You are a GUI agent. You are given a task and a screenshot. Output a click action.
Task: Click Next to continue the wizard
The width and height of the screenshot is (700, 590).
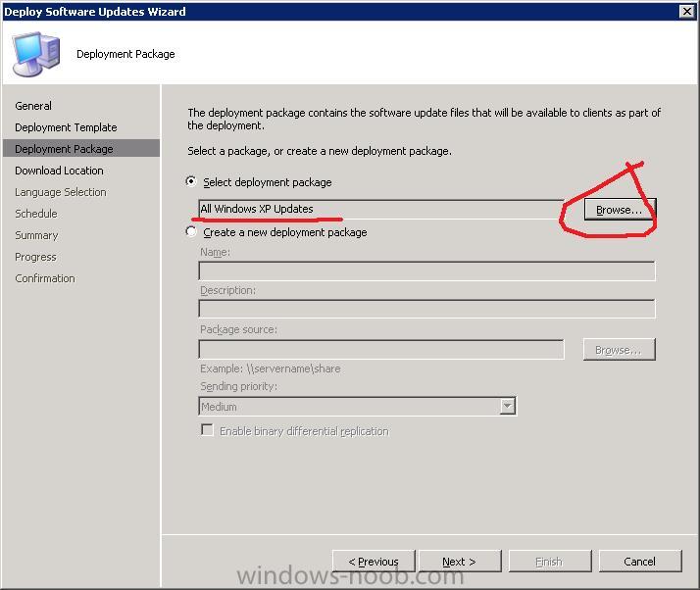[460, 561]
